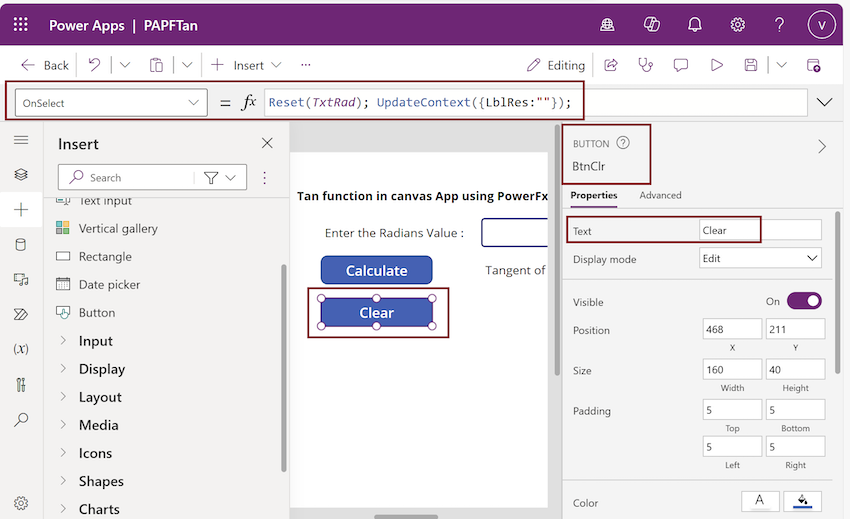Click the Back button

(45, 65)
